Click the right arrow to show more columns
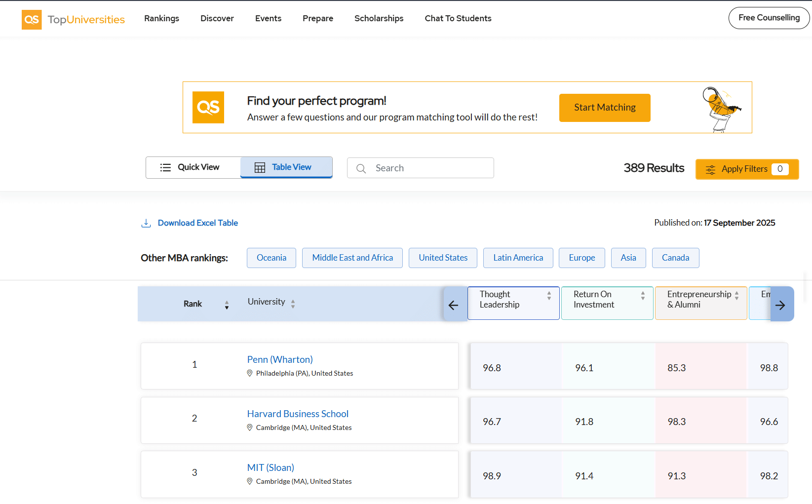812x504 pixels. pyautogui.click(x=780, y=305)
